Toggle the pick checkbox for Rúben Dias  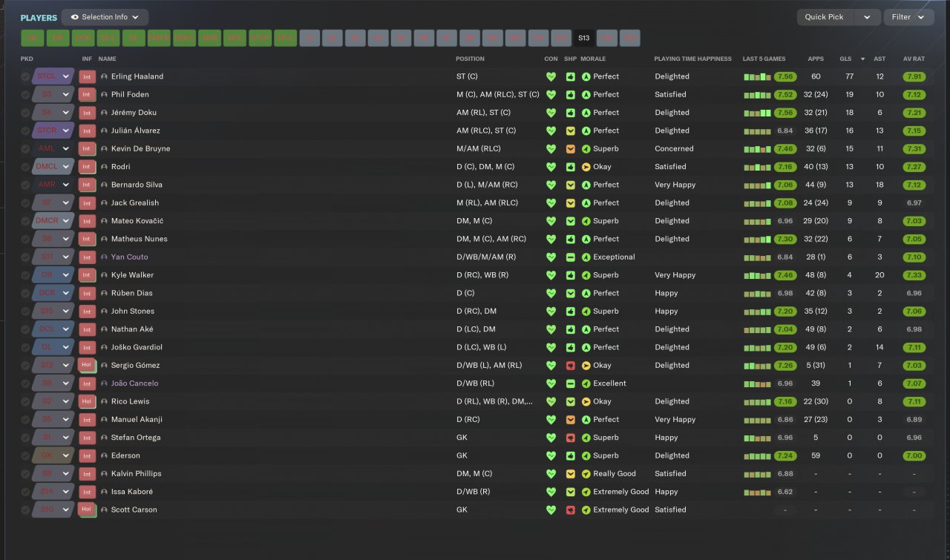(25, 293)
